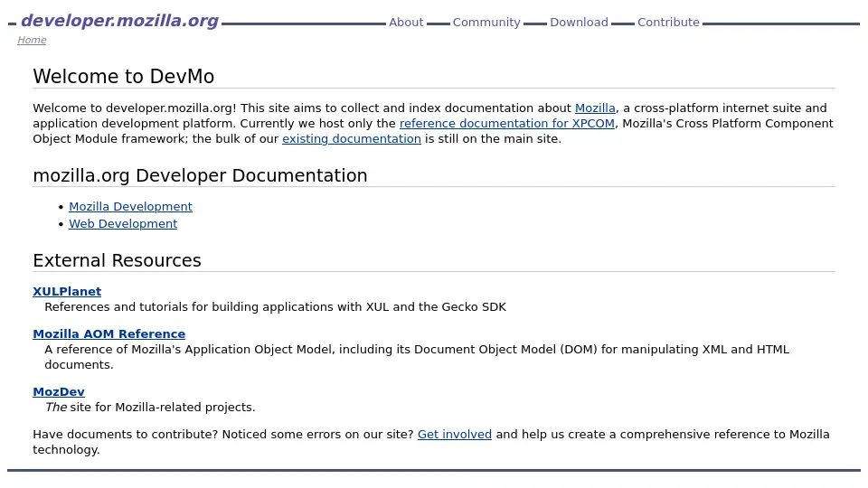Image resolution: width=868 pixels, height=488 pixels.
Task: Click the italic "The" in MozDev description
Action: click(55, 408)
